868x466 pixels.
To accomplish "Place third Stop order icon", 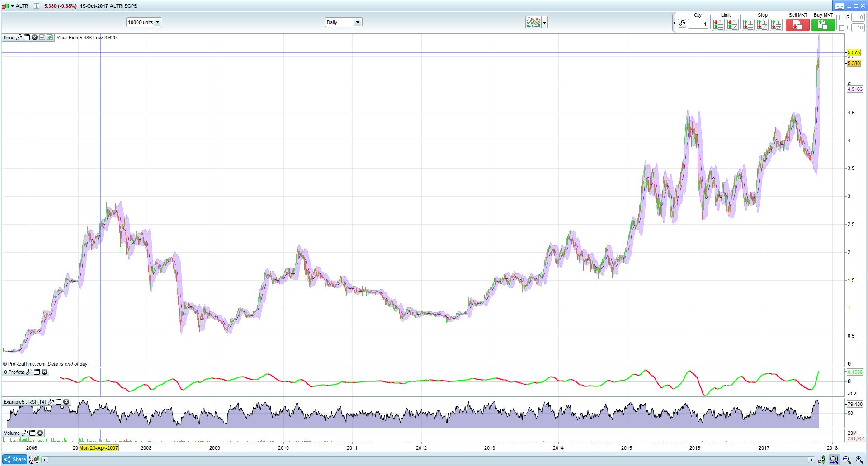I will pos(776,25).
